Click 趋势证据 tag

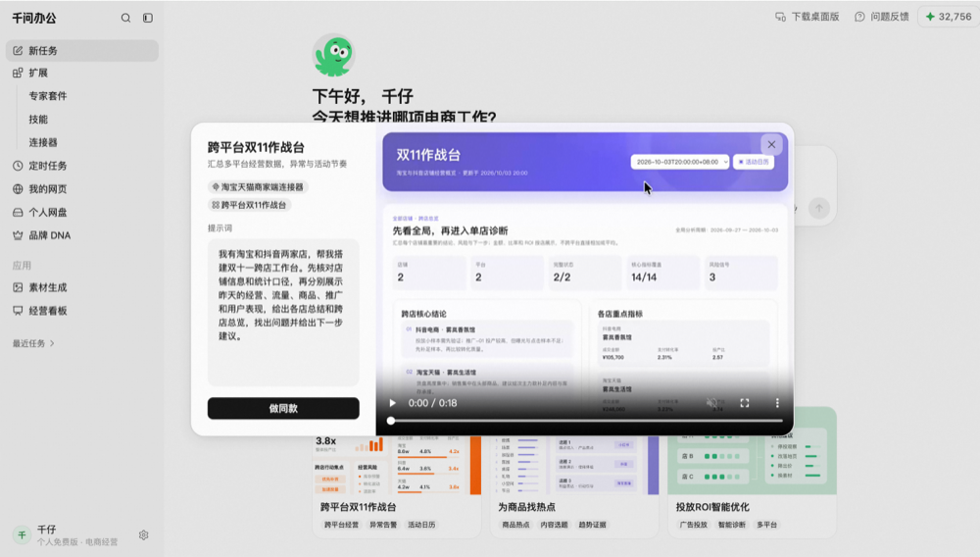click(x=593, y=525)
